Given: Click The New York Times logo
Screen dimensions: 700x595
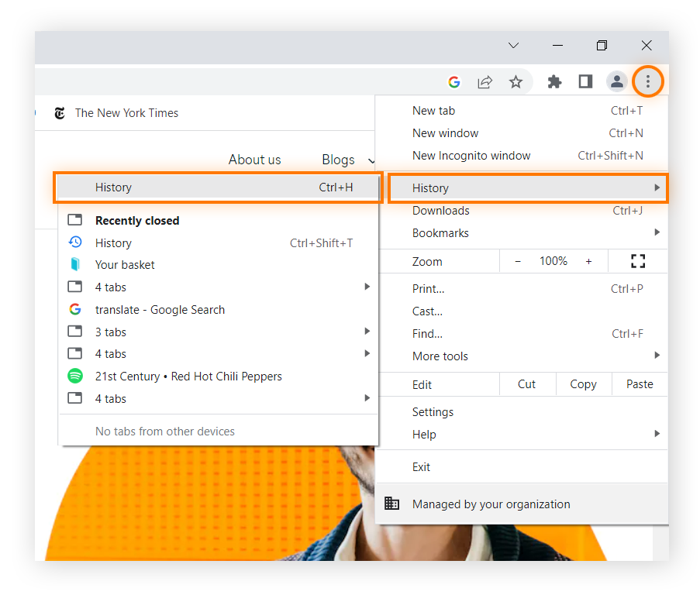Looking at the screenshot, I should coord(60,112).
